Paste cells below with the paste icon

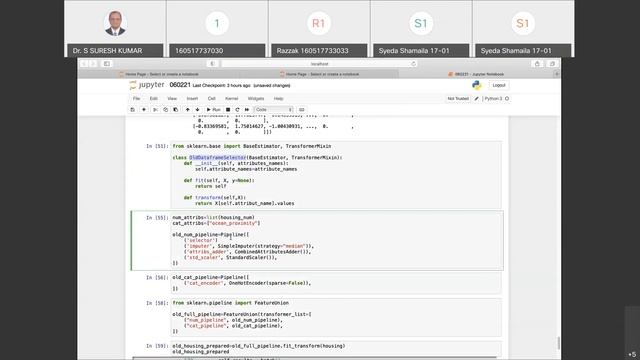point(176,110)
